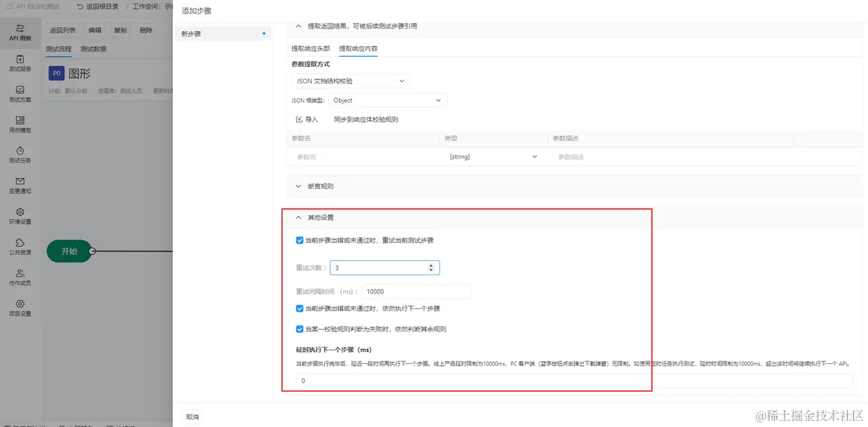Open 用例模板 sidebar icon
Image resolution: width=868 pixels, height=427 pixels.
pyautogui.click(x=20, y=124)
